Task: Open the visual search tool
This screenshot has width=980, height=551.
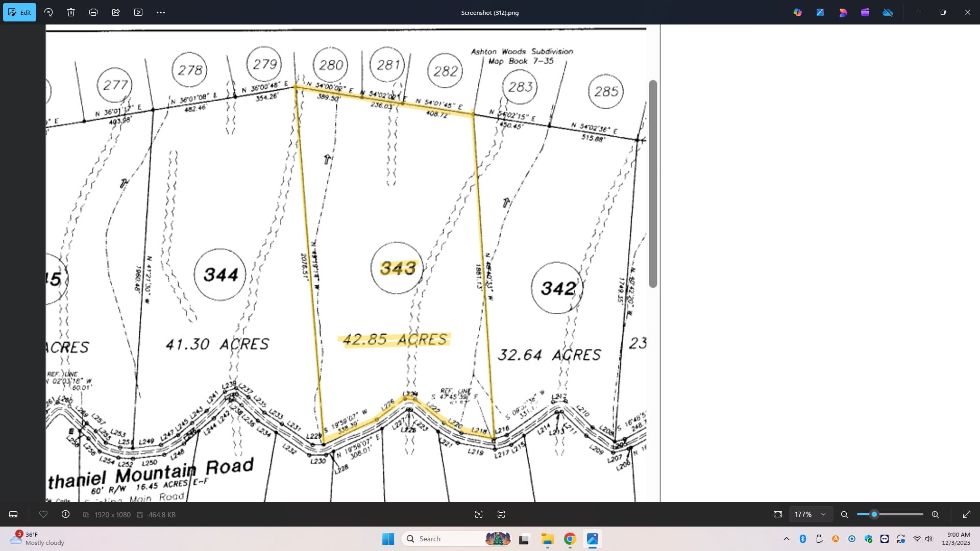Action: [478, 514]
